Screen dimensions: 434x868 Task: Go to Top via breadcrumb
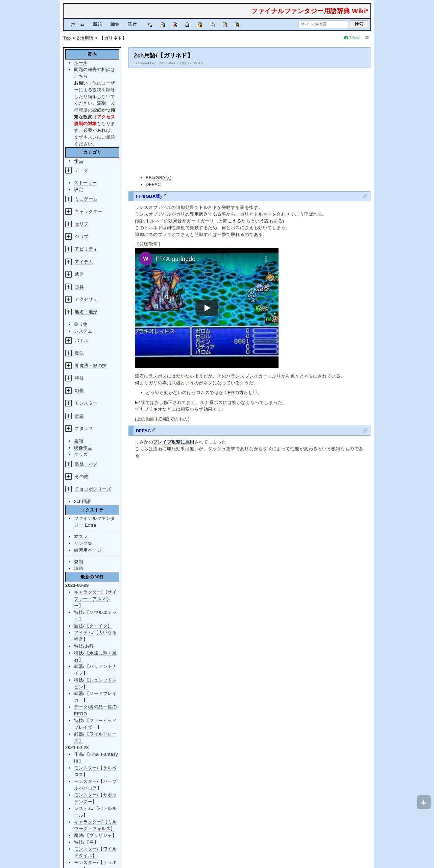point(67,38)
